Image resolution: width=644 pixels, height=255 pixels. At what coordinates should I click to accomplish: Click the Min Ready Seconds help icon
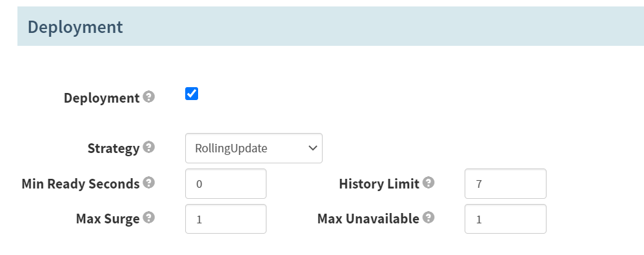148,182
